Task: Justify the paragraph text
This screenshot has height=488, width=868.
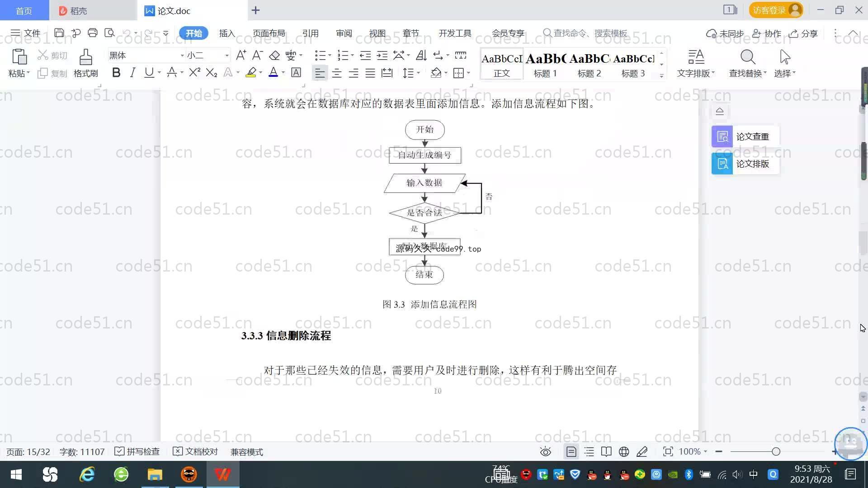Action: click(x=370, y=73)
